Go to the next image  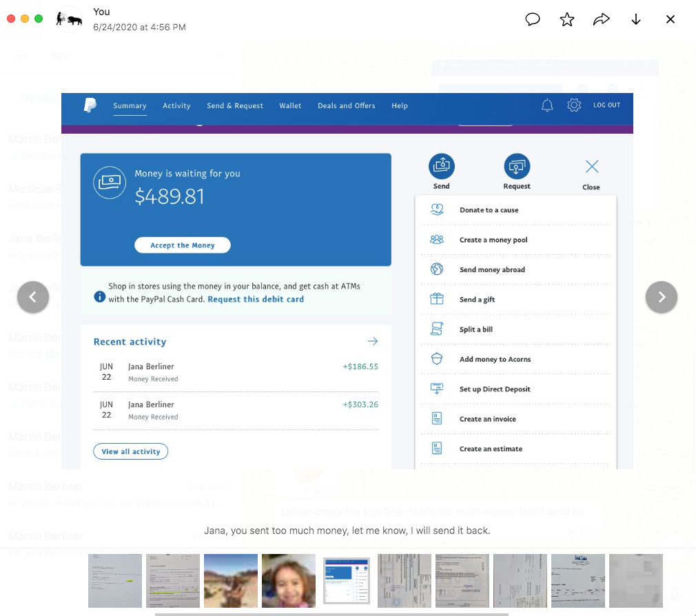pyautogui.click(x=662, y=297)
